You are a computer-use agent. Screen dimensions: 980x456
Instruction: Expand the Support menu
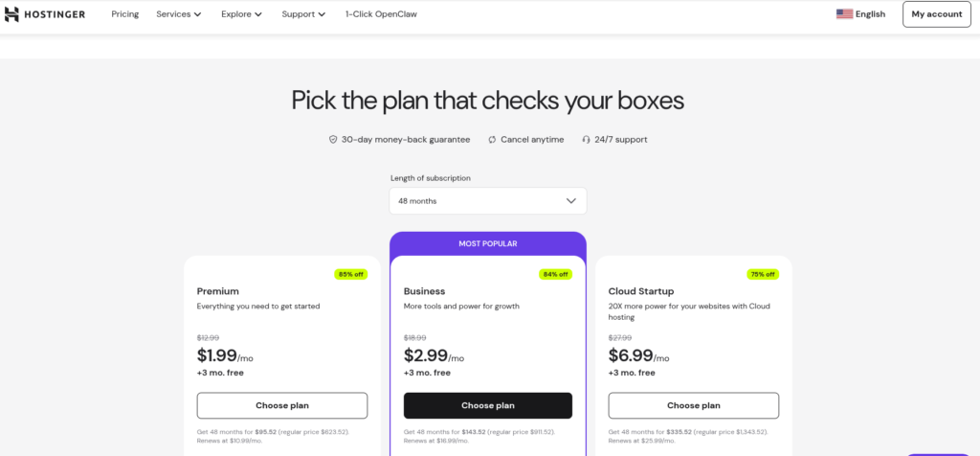tap(303, 14)
